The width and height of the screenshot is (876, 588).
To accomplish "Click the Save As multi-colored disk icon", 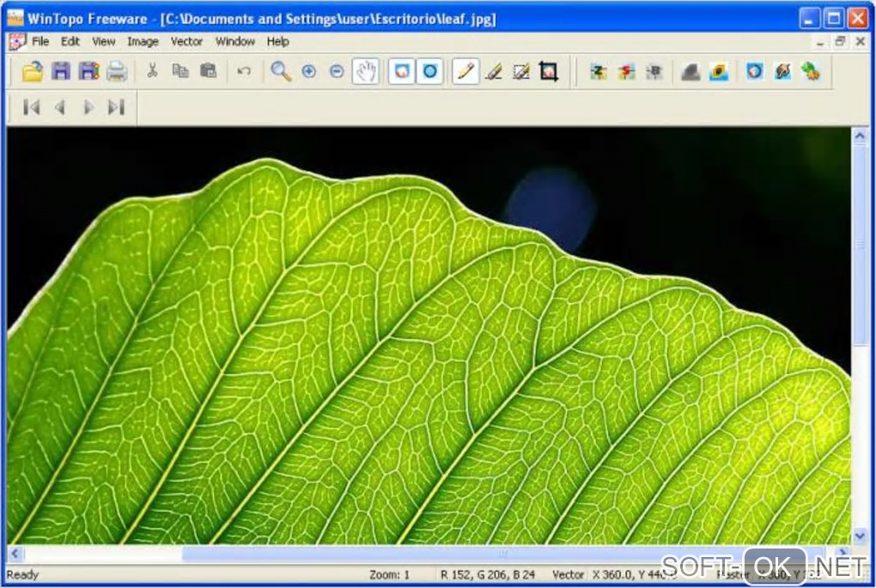I will 88,71.
